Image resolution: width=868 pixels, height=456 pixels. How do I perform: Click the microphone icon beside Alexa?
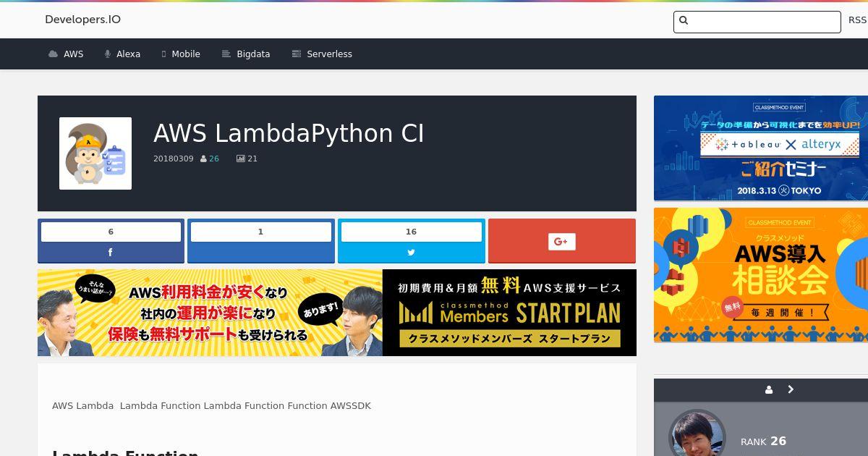coord(108,54)
